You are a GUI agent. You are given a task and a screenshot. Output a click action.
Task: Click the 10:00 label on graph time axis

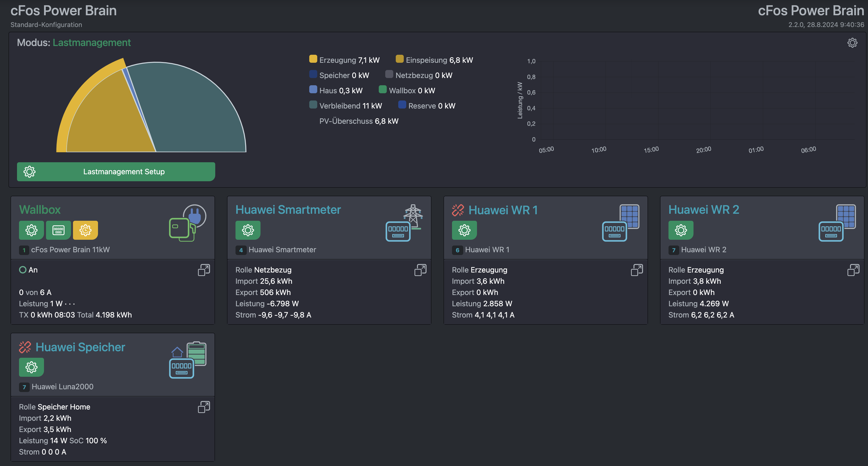pos(598,149)
